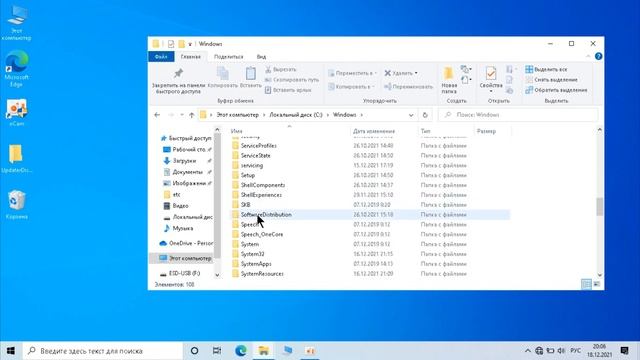640x360 pixels.
Task: Go back with the left arrow
Action: pos(157,115)
